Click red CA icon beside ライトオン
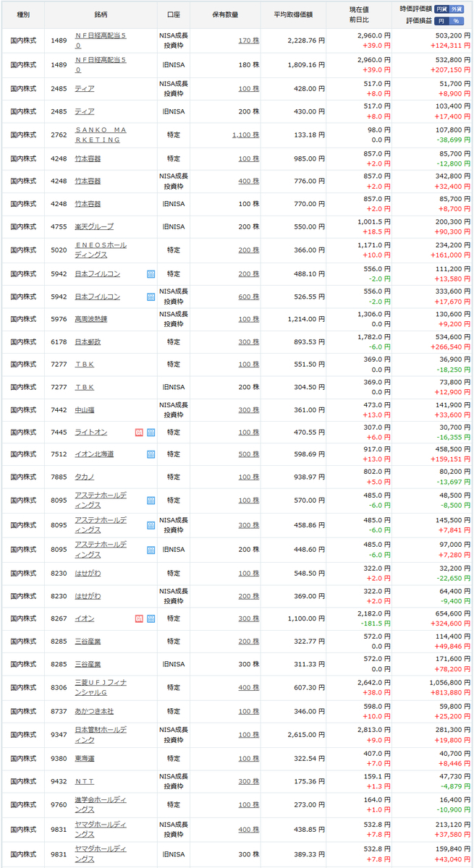The image size is (474, 868). (x=139, y=432)
